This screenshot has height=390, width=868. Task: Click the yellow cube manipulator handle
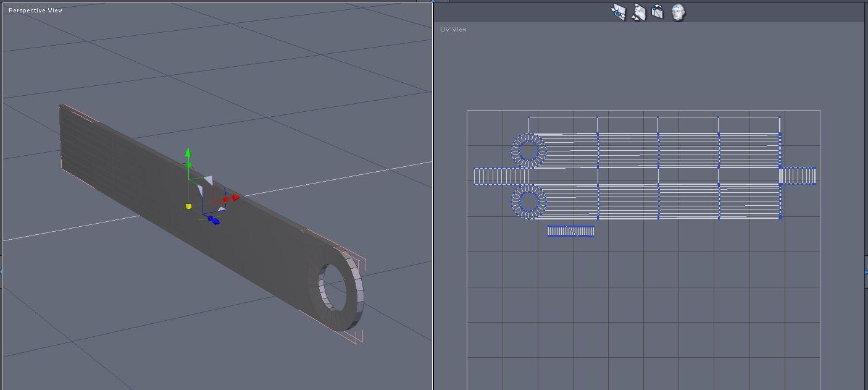189,206
